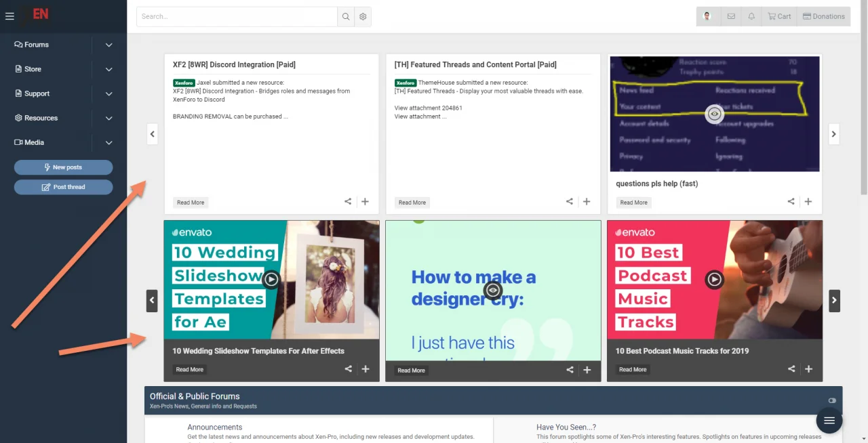Image resolution: width=868 pixels, height=443 pixels.
Task: Click the search magnifier icon
Action: click(x=346, y=17)
